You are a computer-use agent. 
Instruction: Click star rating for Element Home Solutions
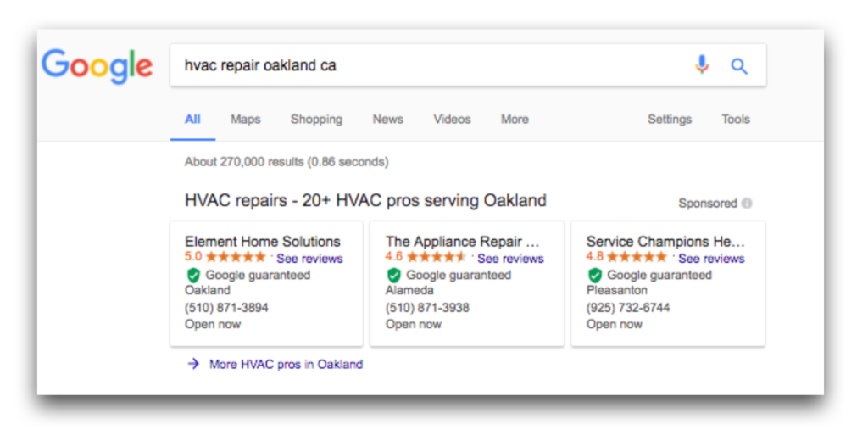click(x=236, y=258)
